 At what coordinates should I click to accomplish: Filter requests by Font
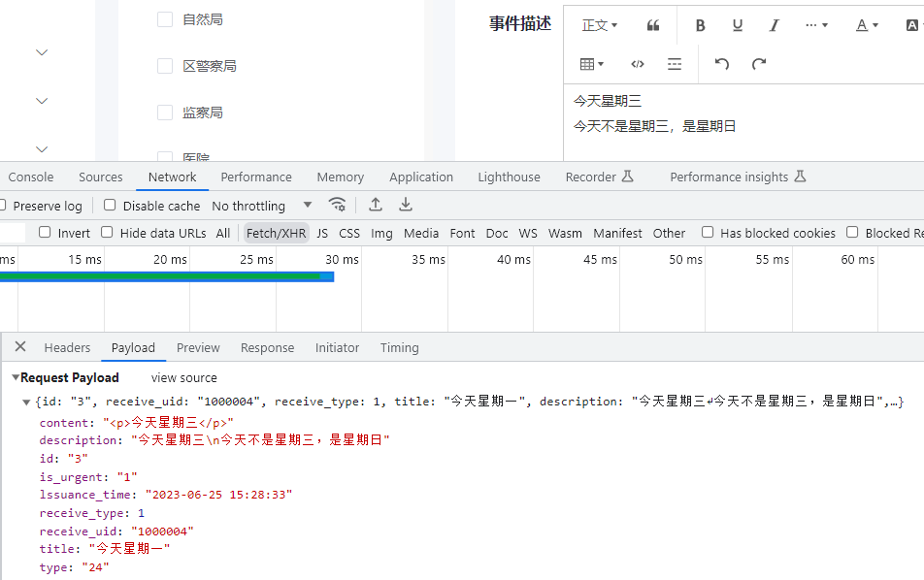tap(463, 233)
